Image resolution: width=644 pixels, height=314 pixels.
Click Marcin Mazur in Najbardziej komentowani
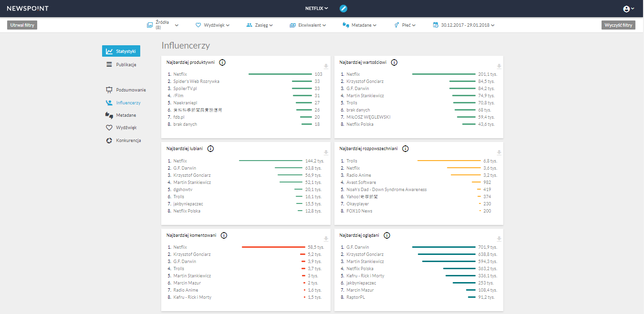[187, 283]
